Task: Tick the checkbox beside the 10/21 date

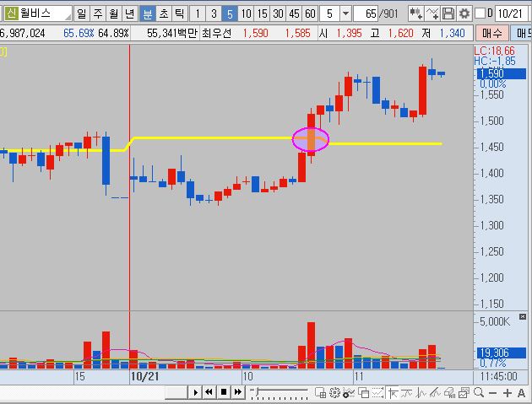Action: pyautogui.click(x=480, y=13)
